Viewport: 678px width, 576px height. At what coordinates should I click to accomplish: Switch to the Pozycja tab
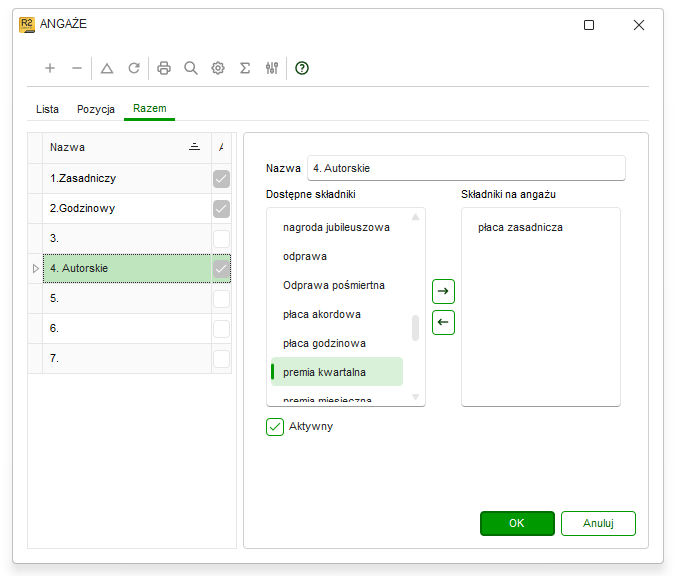pyautogui.click(x=96, y=109)
